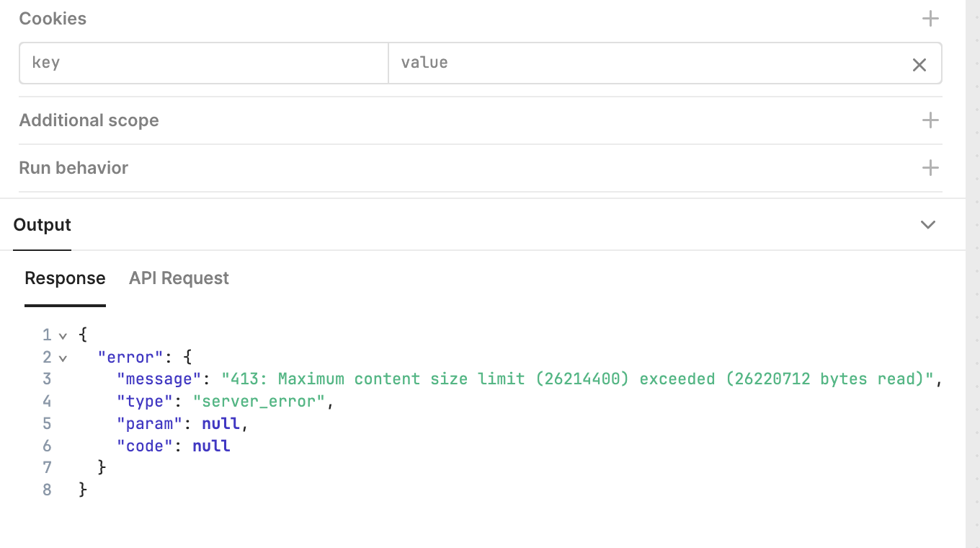The width and height of the screenshot is (980, 548).
Task: Click the plus icon beside Additional scope
Action: pos(930,120)
